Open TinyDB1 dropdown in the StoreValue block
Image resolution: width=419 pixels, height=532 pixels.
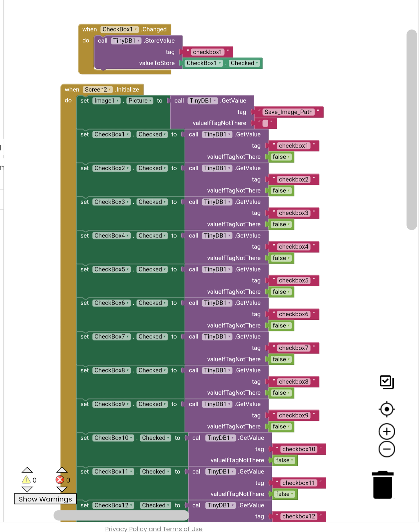click(126, 41)
